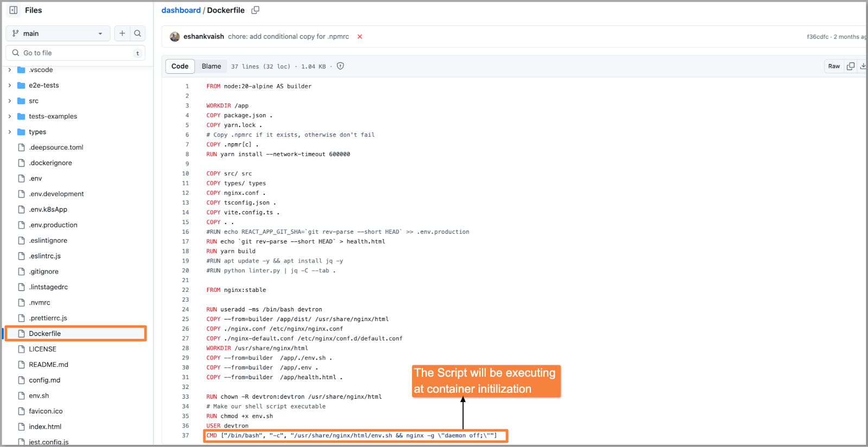Open .dockerignore file
This screenshot has height=447, width=868.
point(50,163)
